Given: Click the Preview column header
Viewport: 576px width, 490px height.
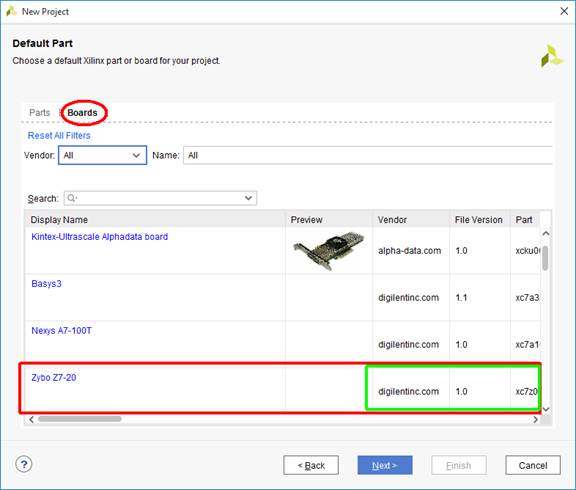Looking at the screenshot, I should click(x=329, y=220).
